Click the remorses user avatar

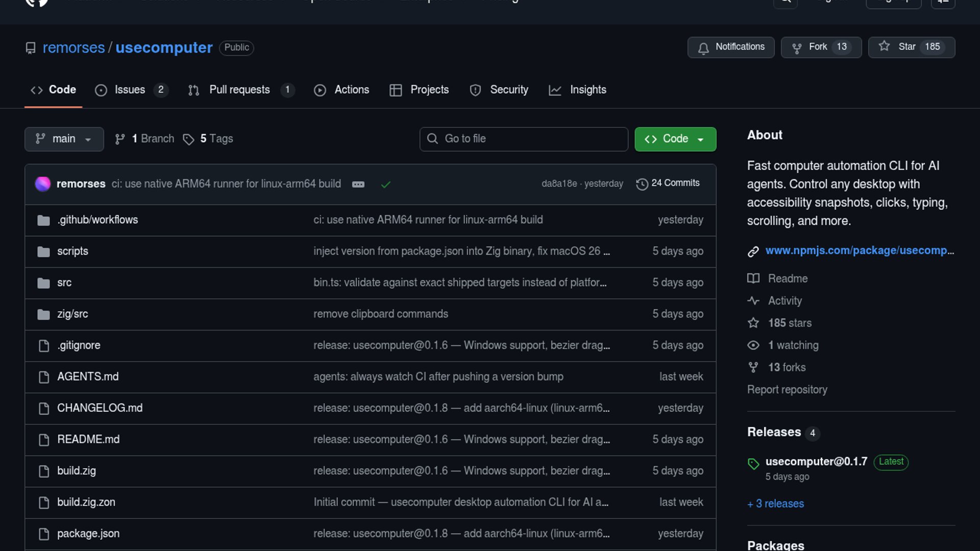(x=43, y=184)
